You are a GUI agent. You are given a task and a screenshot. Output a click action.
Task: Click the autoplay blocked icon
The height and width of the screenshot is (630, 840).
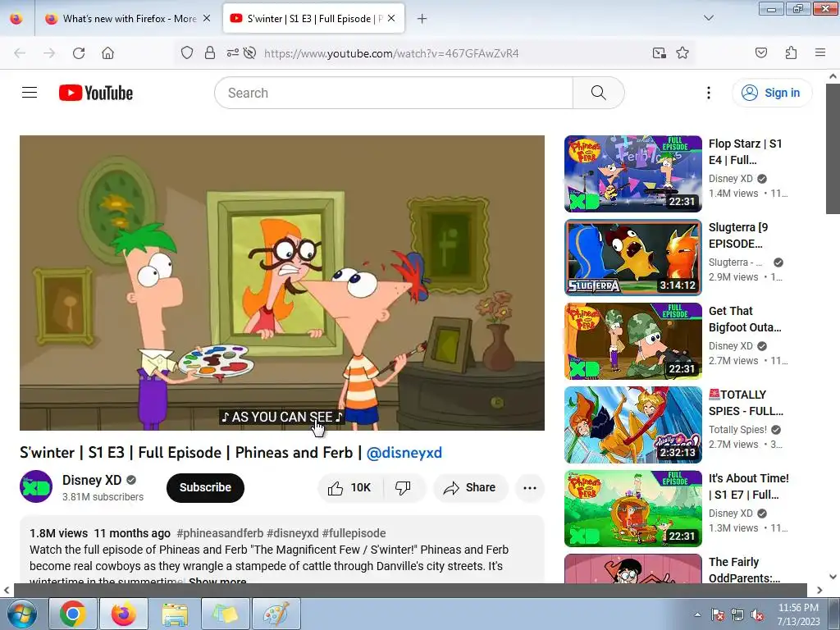point(249,53)
